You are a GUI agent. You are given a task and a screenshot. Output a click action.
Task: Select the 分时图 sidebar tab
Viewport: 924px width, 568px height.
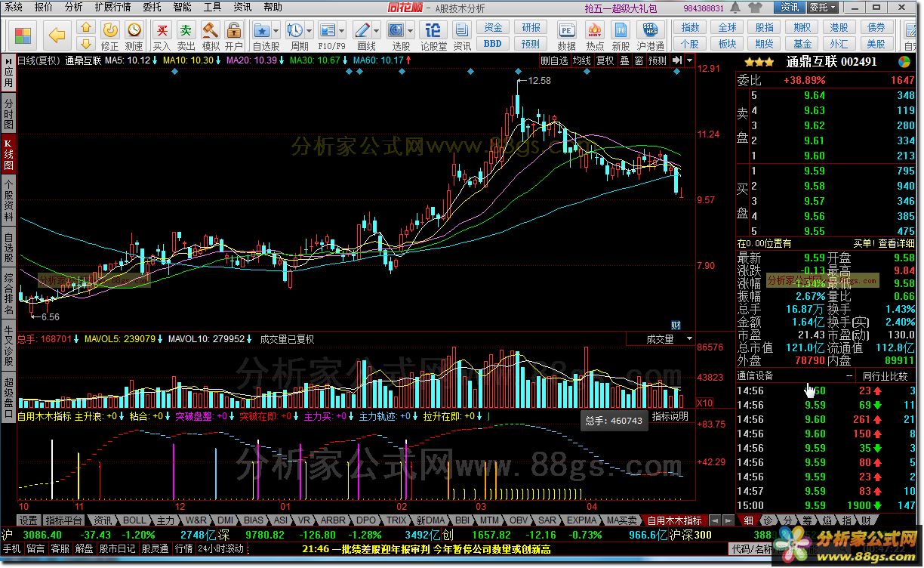pyautogui.click(x=8, y=113)
